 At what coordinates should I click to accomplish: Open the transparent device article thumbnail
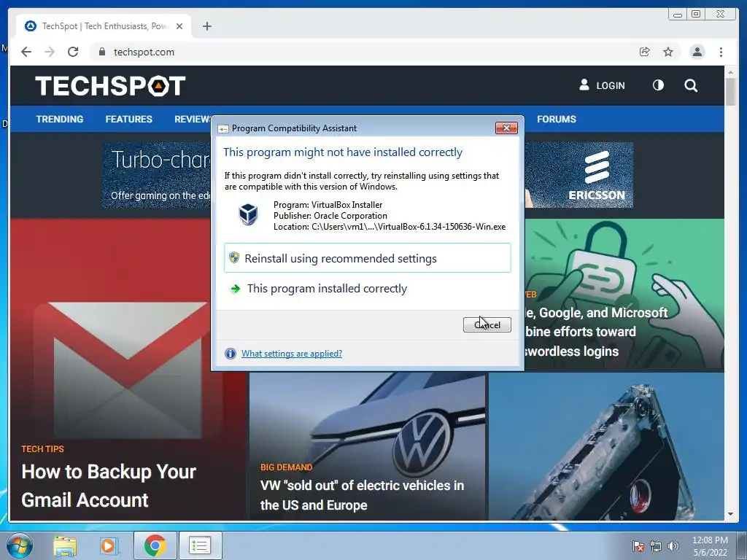click(x=606, y=447)
